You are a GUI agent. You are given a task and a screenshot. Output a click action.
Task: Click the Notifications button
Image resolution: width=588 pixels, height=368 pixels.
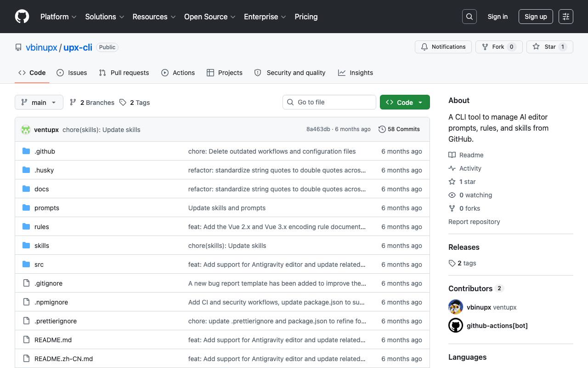(443, 47)
